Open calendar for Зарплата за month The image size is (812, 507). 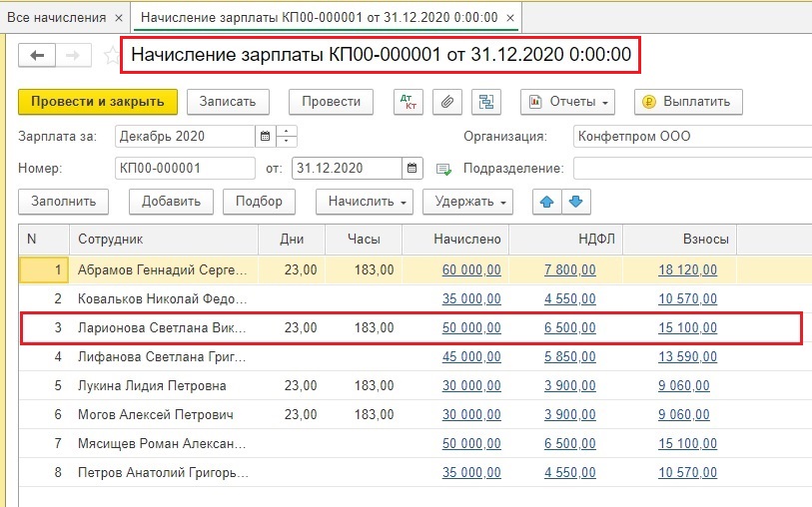265,137
